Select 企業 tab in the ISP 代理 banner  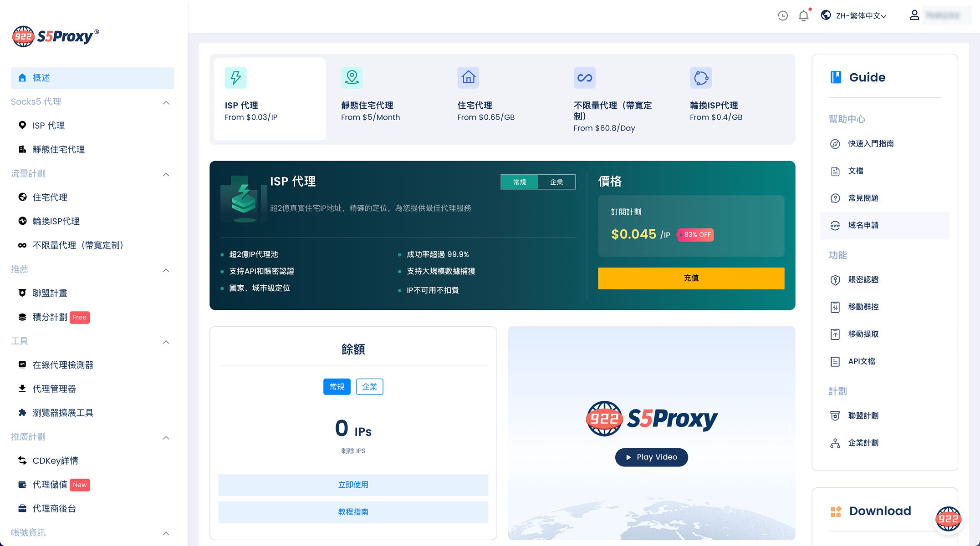(x=556, y=182)
